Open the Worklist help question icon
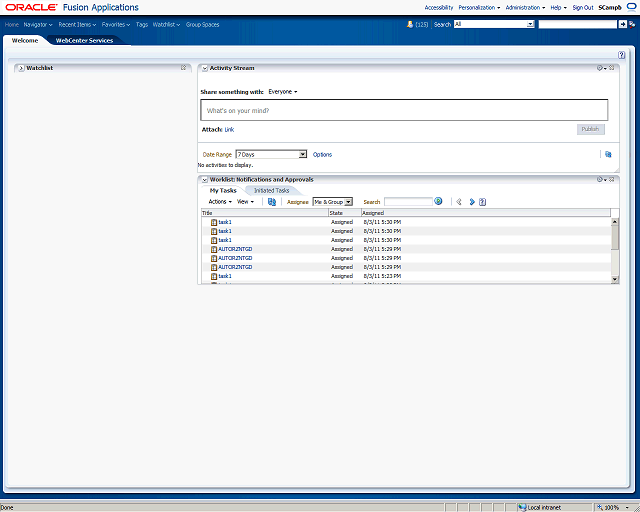 [482, 202]
